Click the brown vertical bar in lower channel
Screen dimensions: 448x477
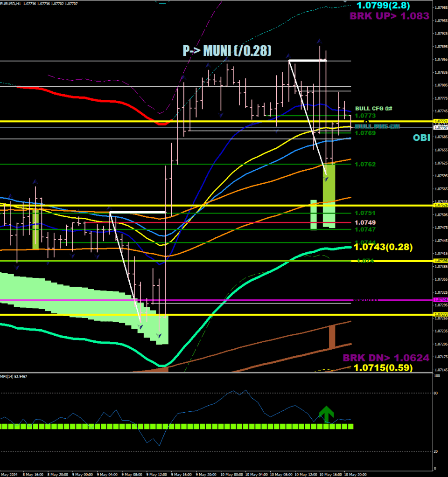click(332, 337)
